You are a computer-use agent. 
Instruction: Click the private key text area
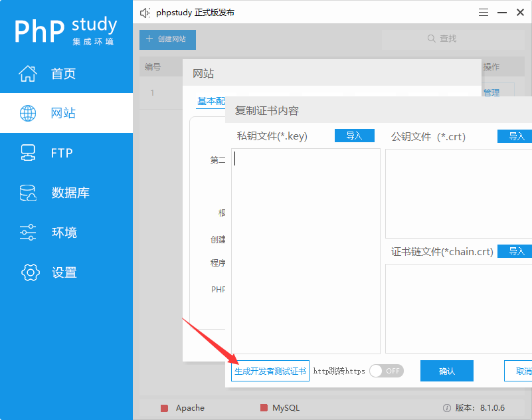(306, 251)
